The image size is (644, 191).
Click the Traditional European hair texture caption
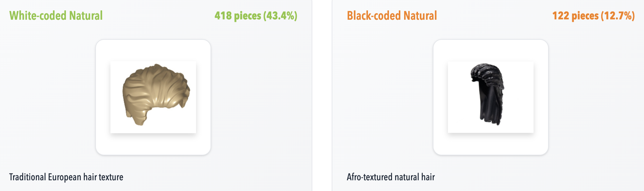point(66,177)
